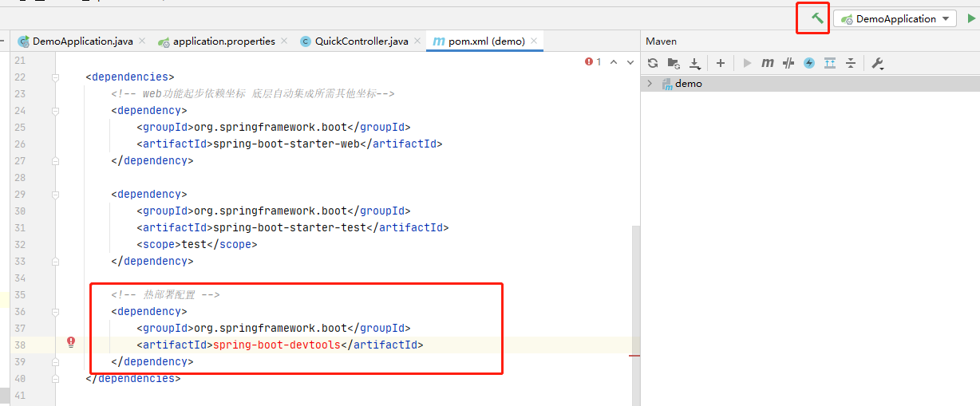Close the DemoApplication.java tab
This screenshot has height=406, width=980.
coord(141,41)
